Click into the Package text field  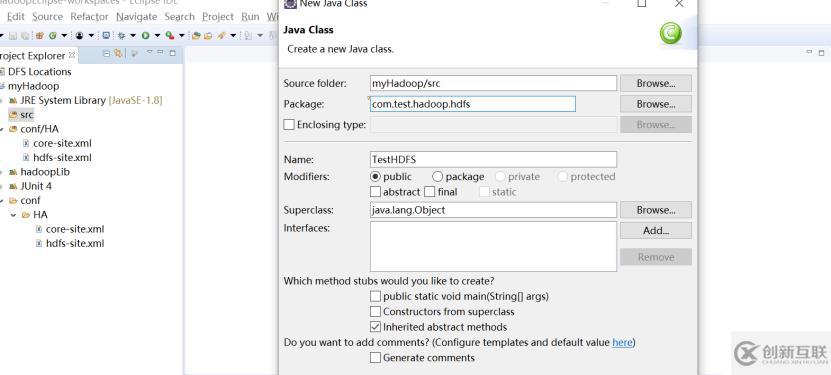coord(473,104)
